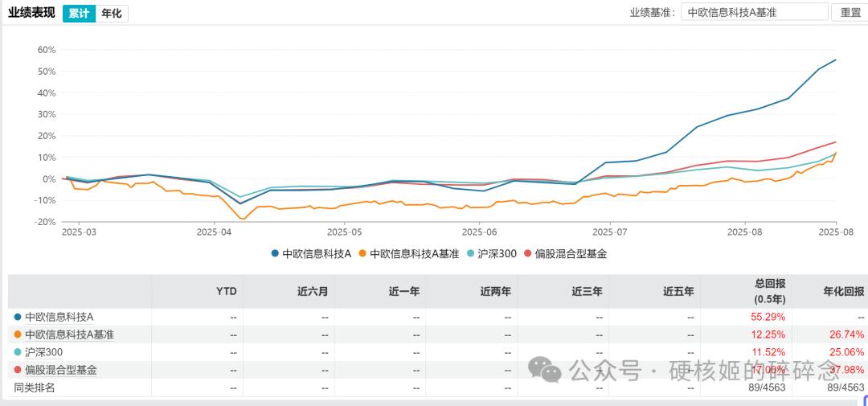This screenshot has height=406, width=868.
Task: Toggle 偏股混合型基金 series in chart legend
Action: pyautogui.click(x=564, y=254)
